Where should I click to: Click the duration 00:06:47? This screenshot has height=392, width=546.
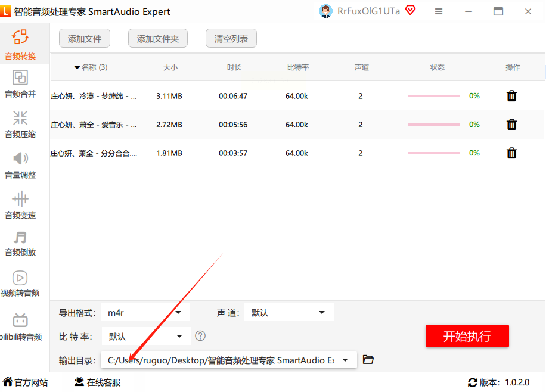pyautogui.click(x=233, y=96)
